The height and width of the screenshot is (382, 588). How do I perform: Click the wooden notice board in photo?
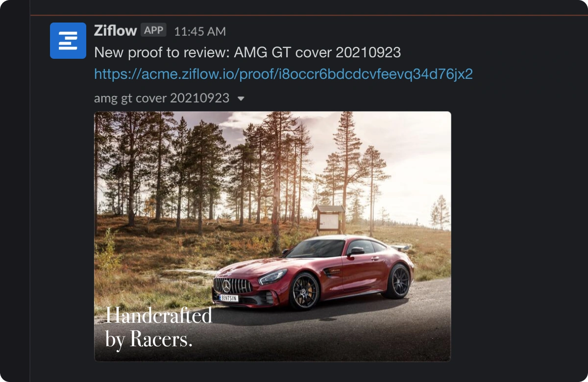pos(329,219)
